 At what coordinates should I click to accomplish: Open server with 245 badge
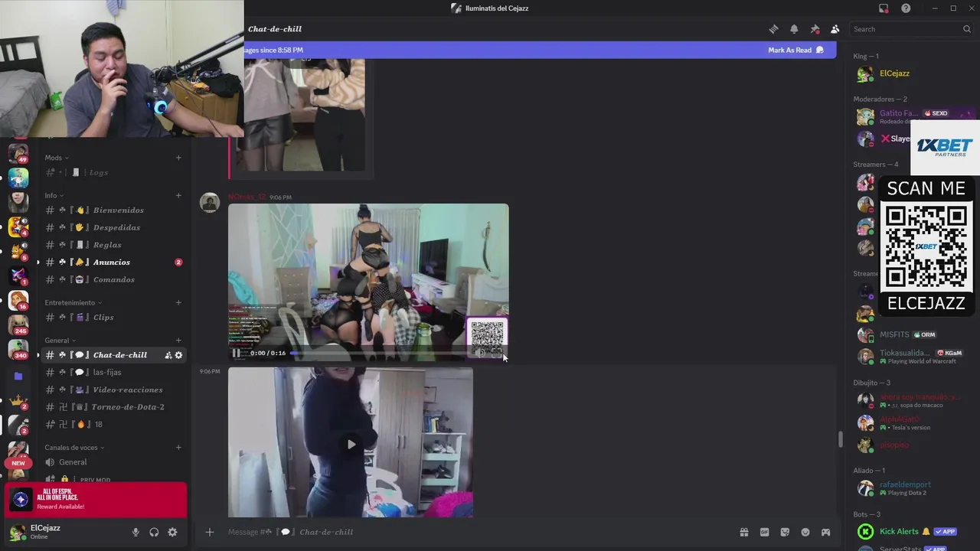(18, 324)
